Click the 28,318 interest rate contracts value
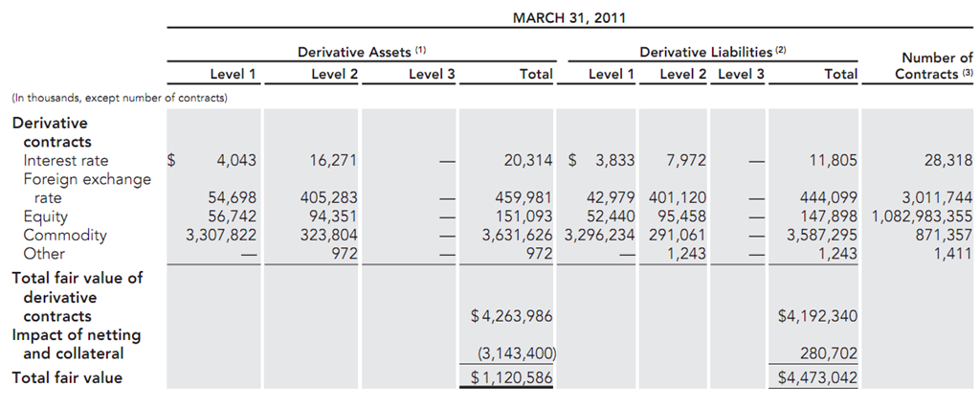This screenshot has height=409, width=980. tap(947, 161)
